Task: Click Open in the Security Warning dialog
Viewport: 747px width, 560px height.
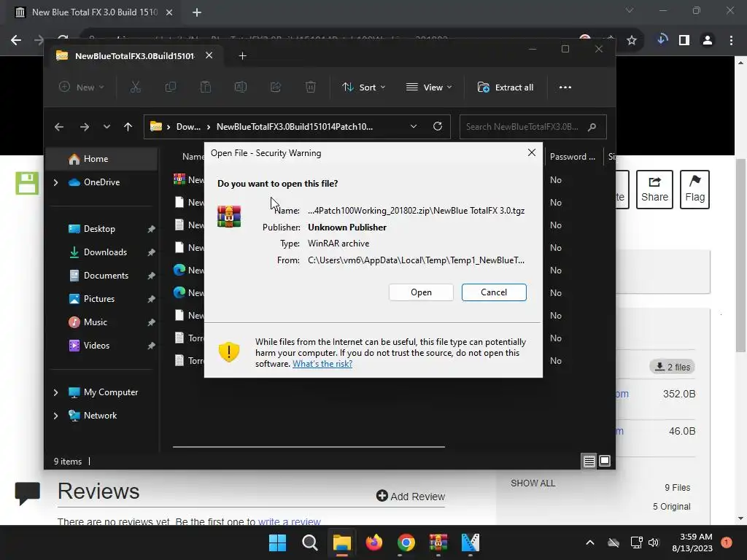Action: (421, 292)
